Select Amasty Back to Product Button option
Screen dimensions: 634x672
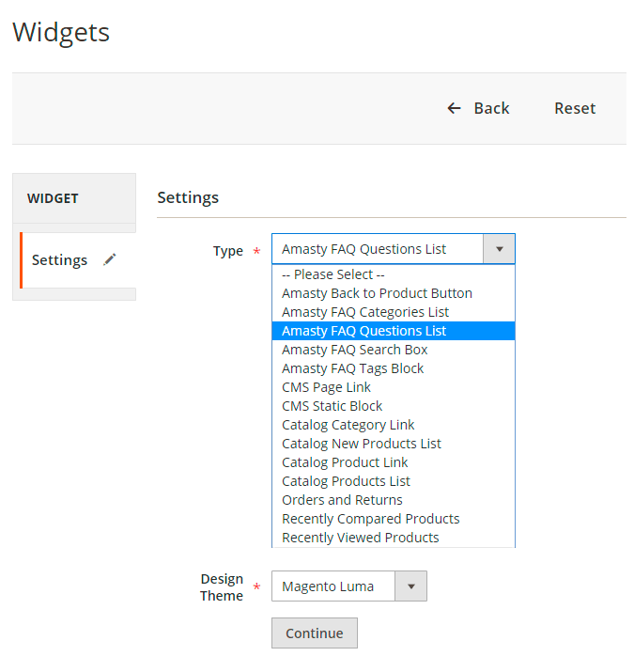coord(394,293)
